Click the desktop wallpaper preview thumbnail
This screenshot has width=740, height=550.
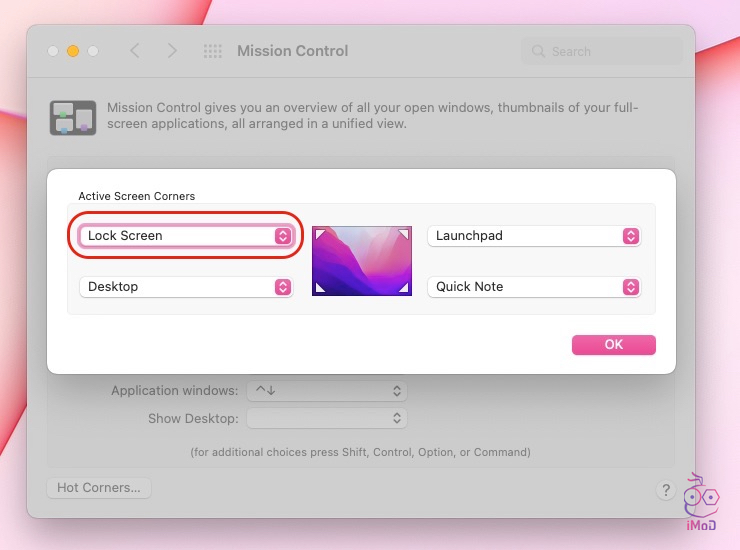pyautogui.click(x=362, y=261)
